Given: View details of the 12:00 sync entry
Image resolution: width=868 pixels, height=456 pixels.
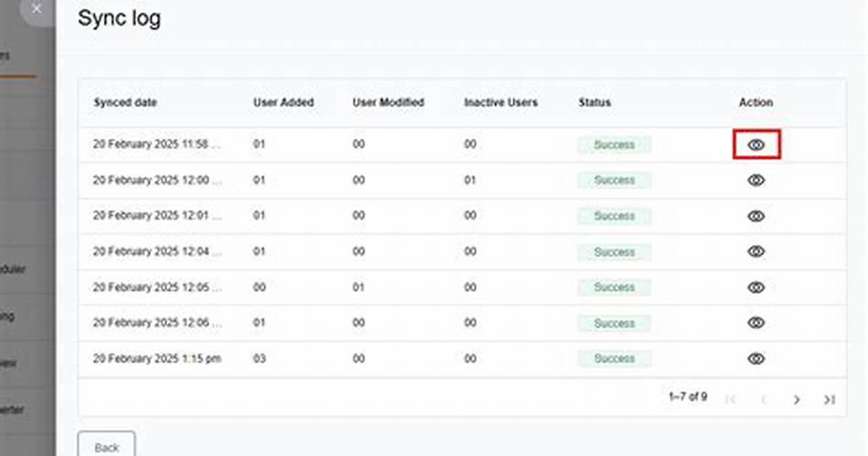Looking at the screenshot, I should (x=756, y=180).
